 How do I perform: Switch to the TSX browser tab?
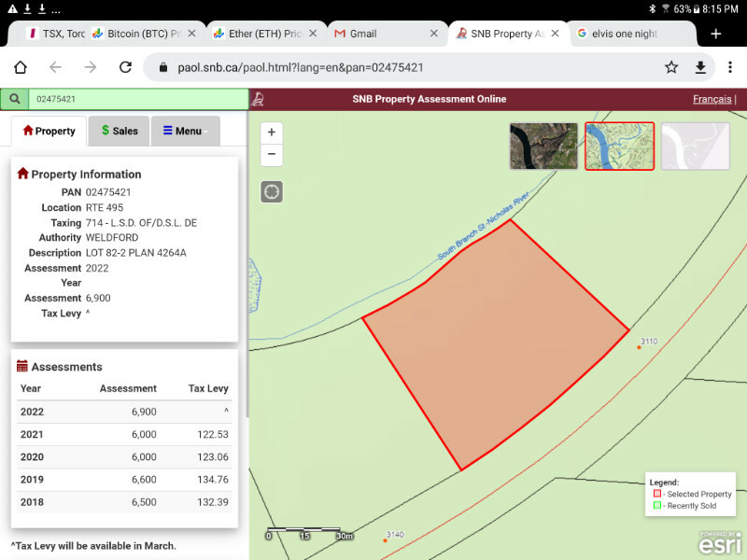pyautogui.click(x=57, y=34)
